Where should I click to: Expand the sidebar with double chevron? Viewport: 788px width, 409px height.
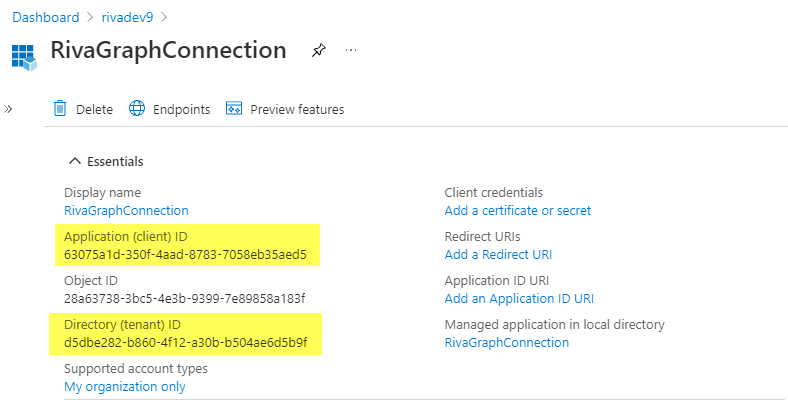point(10,108)
